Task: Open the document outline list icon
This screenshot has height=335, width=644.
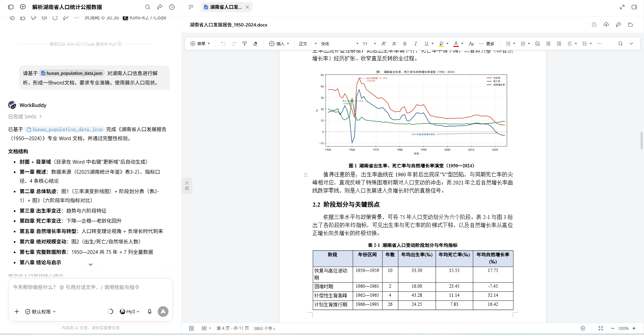Action: [191, 7]
